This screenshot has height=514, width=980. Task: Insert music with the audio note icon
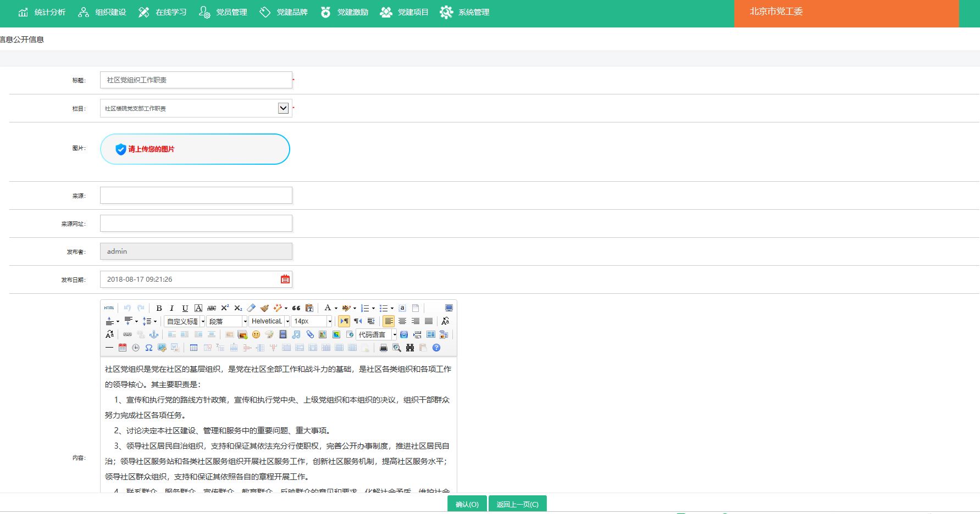[296, 334]
